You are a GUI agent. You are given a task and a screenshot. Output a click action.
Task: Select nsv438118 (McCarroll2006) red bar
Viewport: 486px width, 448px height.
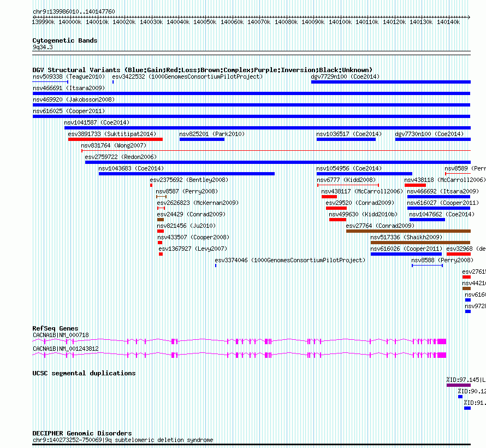[416, 185]
